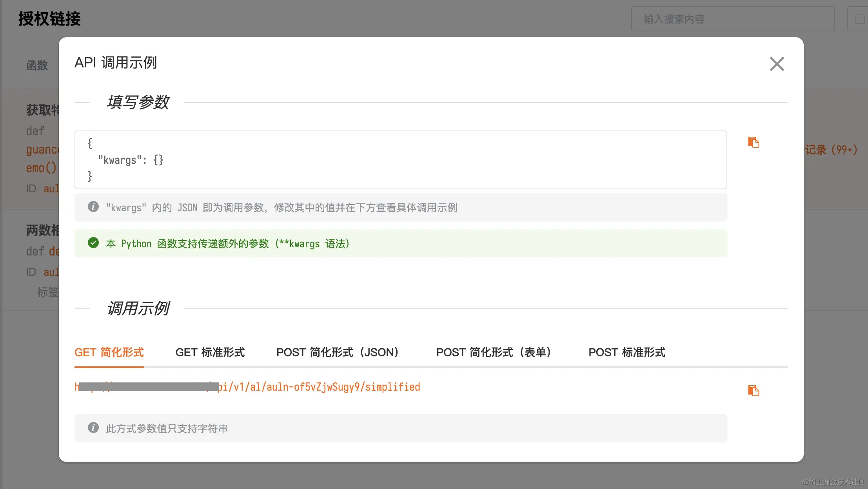Copy the kwargs JSON parameters

coord(753,142)
